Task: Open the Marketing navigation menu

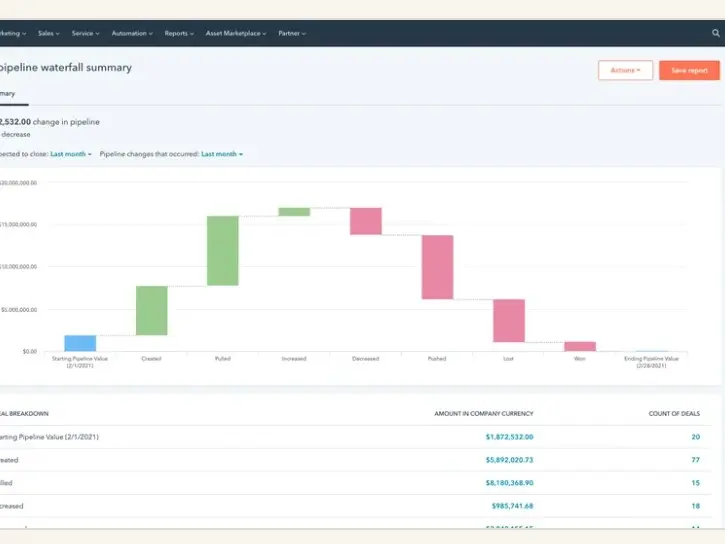Action: click(x=12, y=33)
